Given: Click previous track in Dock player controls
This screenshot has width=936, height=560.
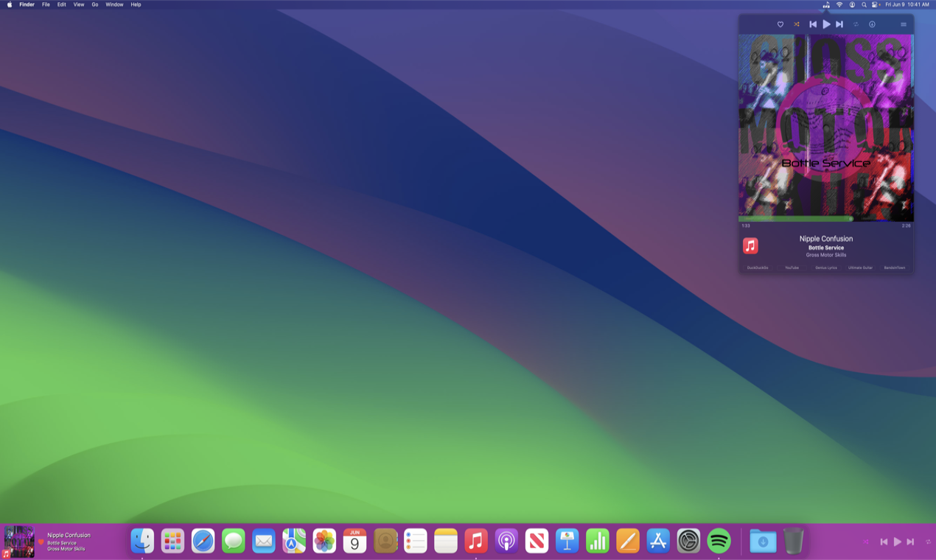Looking at the screenshot, I should pos(884,542).
